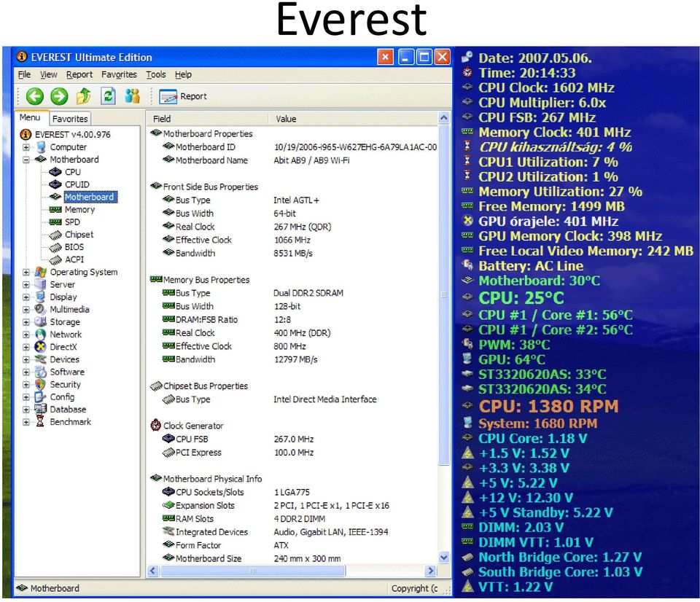Click the orange close button beside minimize
Image resolution: width=700 pixels, height=602 pixels.
pos(385,57)
